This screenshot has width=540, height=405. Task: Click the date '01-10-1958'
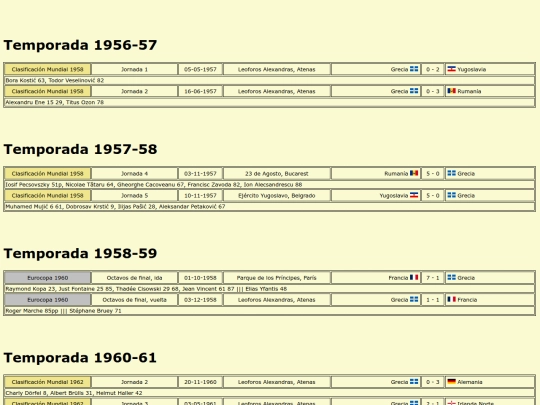(x=200, y=278)
